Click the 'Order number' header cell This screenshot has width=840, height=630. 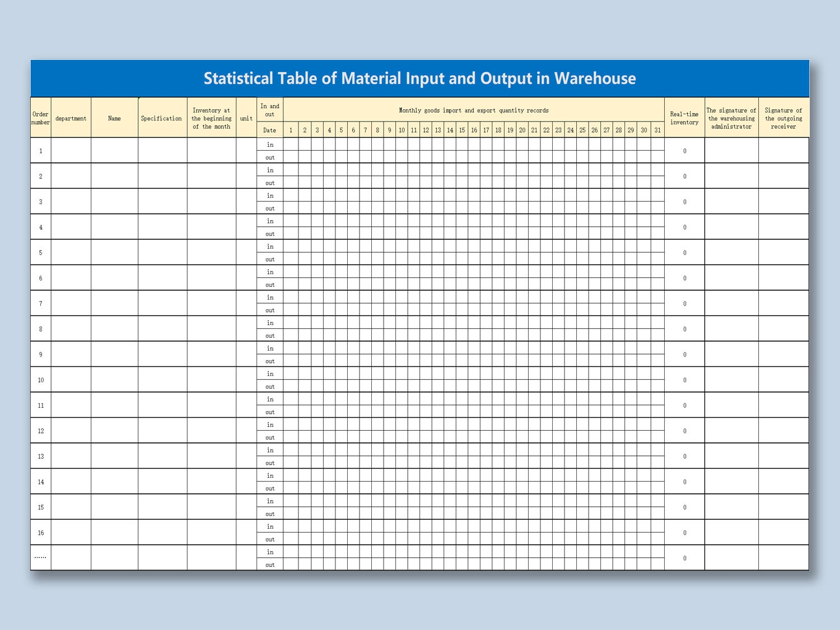(x=41, y=118)
